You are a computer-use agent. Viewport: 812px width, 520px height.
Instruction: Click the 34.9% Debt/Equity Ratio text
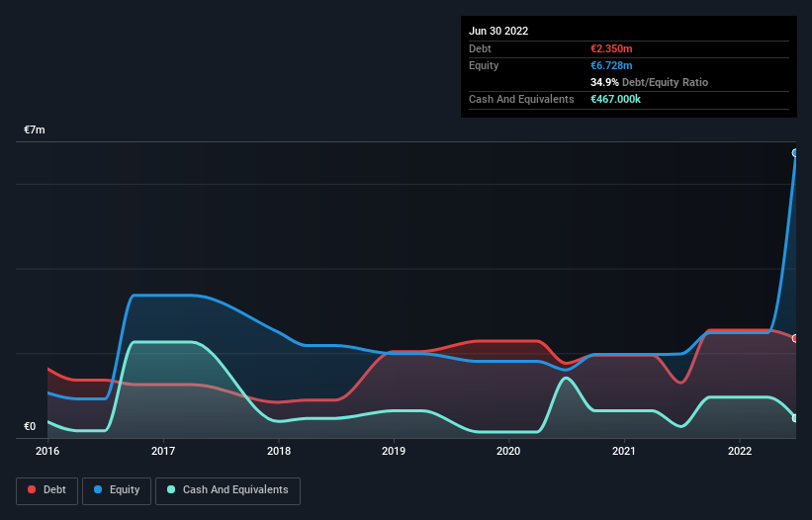click(x=650, y=82)
